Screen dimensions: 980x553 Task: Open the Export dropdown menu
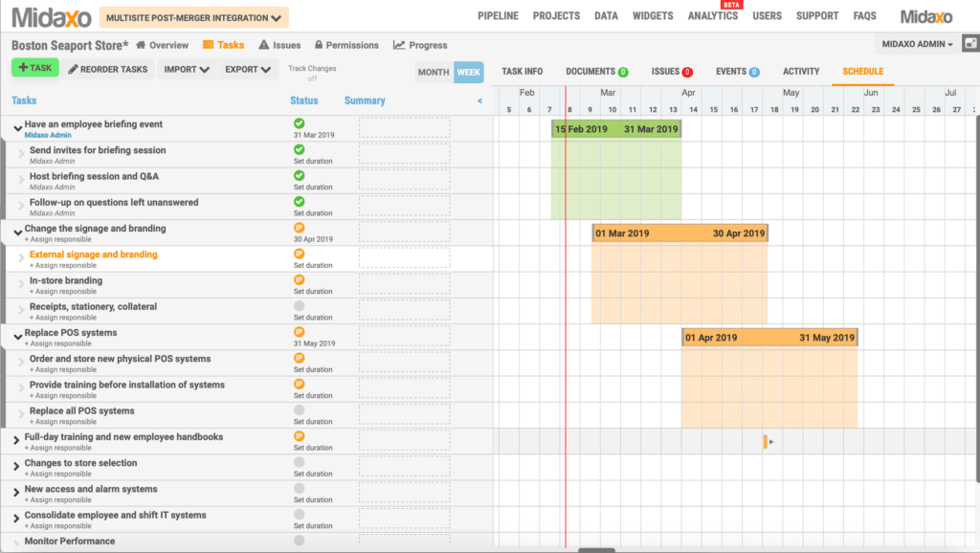[248, 69]
